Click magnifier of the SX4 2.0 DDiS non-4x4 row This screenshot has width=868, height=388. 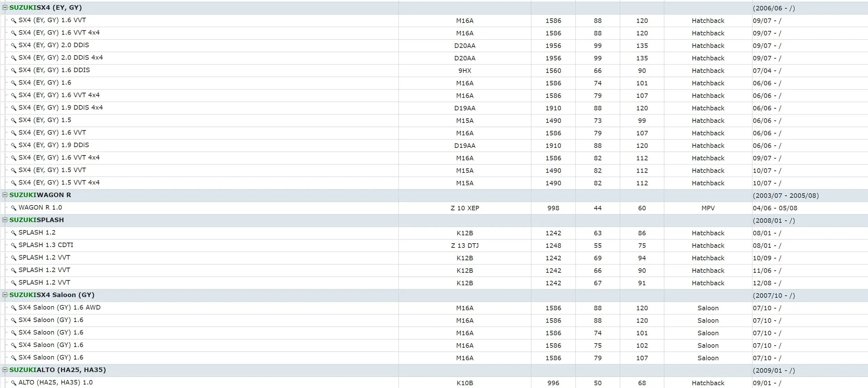14,45
